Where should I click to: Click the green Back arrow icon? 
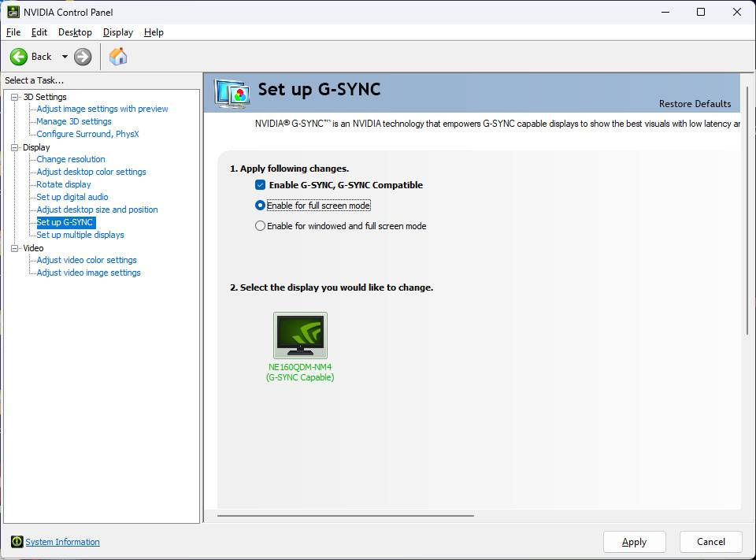19,57
